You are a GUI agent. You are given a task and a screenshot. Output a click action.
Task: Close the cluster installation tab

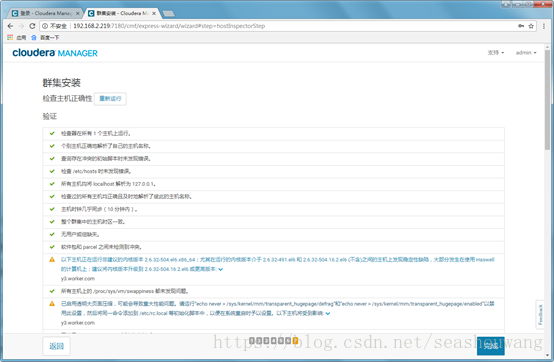point(154,13)
